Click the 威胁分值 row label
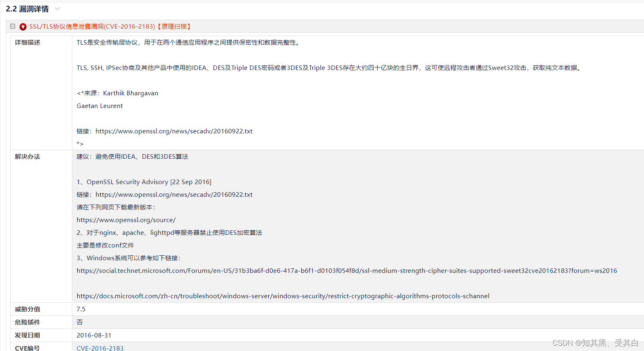This screenshot has height=351, width=644. click(x=27, y=309)
